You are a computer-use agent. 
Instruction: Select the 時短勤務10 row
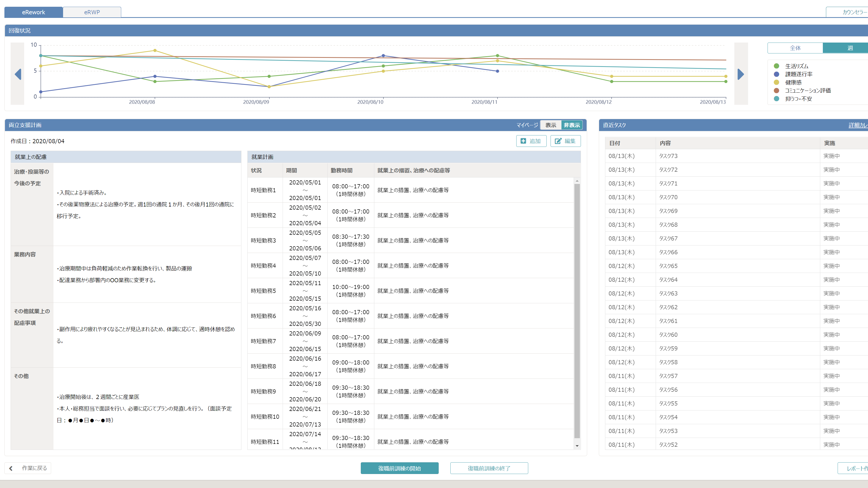pos(410,417)
